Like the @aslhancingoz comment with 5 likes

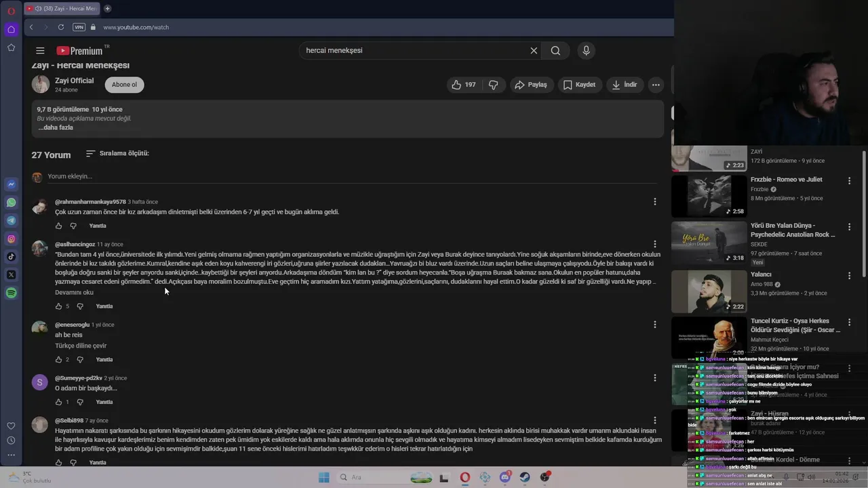click(x=58, y=306)
